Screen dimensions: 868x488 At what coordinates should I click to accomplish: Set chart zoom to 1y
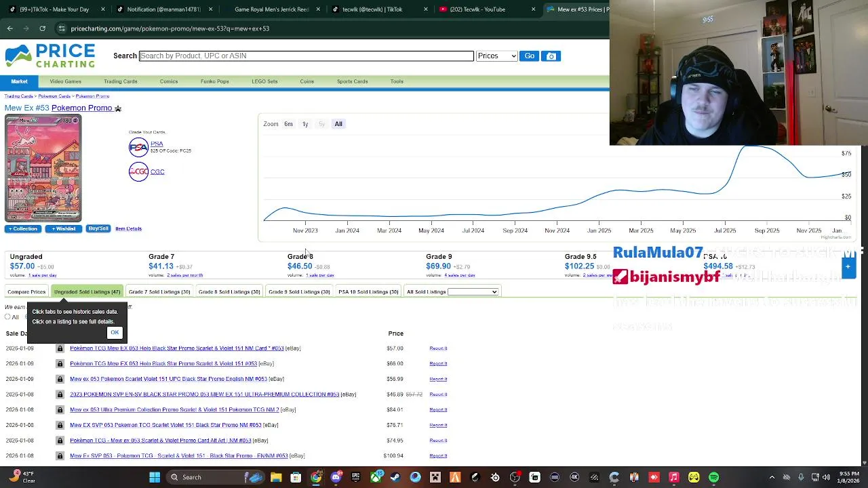click(x=305, y=124)
